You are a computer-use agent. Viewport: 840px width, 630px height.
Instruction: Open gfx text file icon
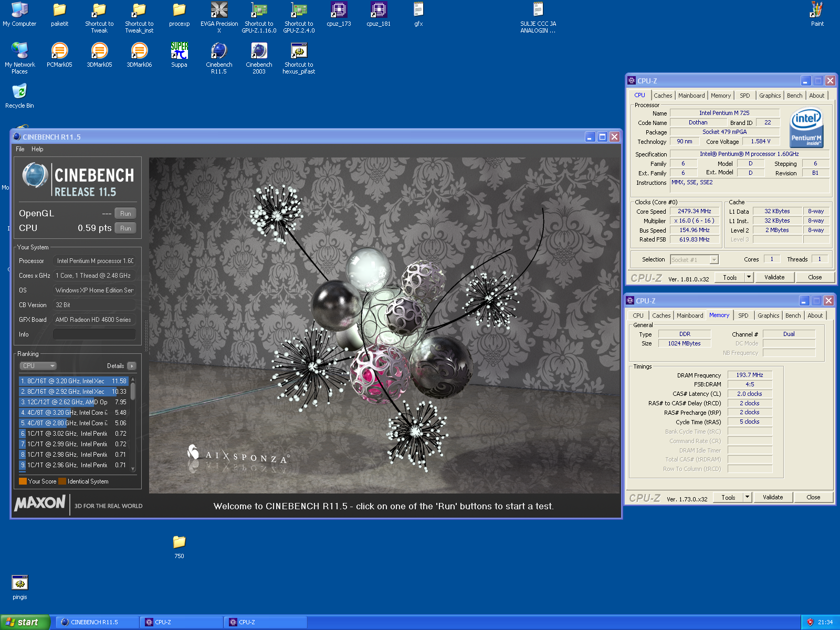point(418,14)
